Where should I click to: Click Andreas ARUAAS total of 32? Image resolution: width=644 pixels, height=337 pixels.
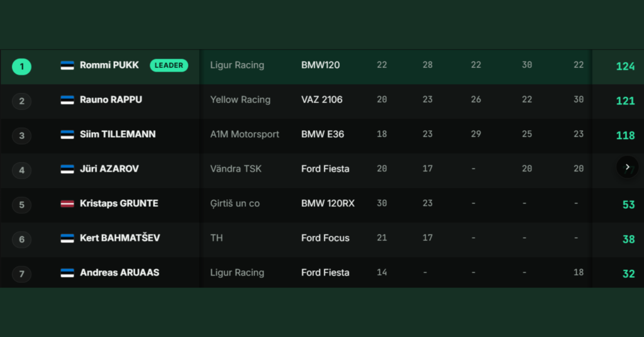coord(628,273)
